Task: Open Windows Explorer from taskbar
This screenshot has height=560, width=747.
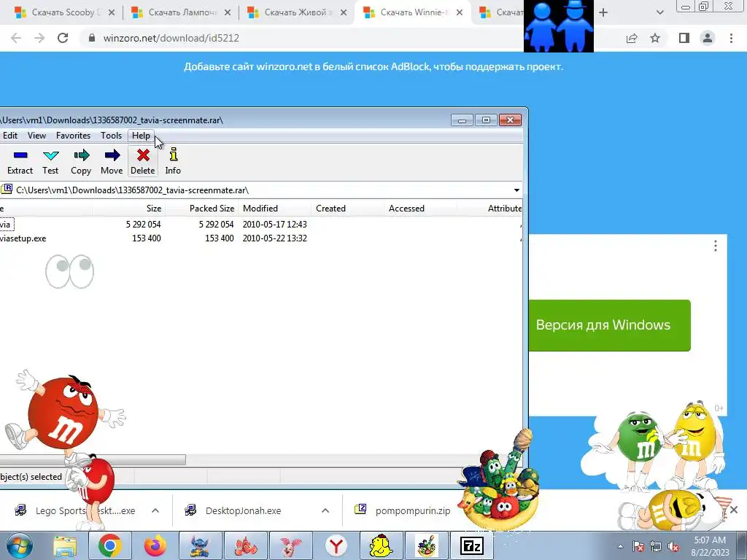Action: (65, 547)
